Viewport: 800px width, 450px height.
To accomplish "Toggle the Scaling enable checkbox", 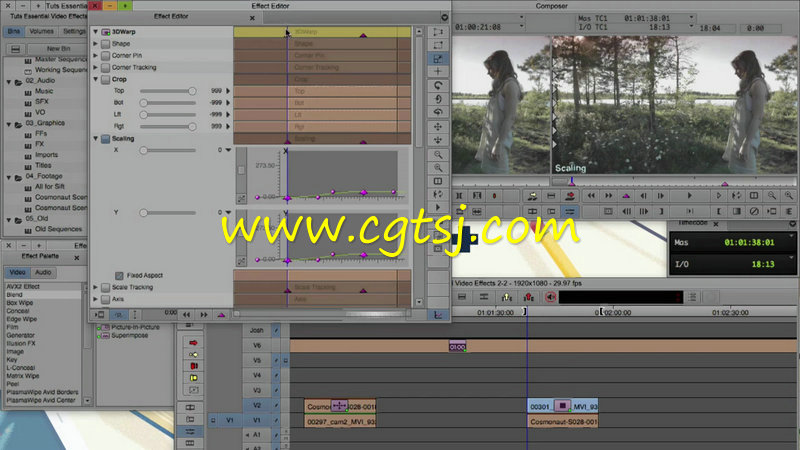I will [x=106, y=139].
